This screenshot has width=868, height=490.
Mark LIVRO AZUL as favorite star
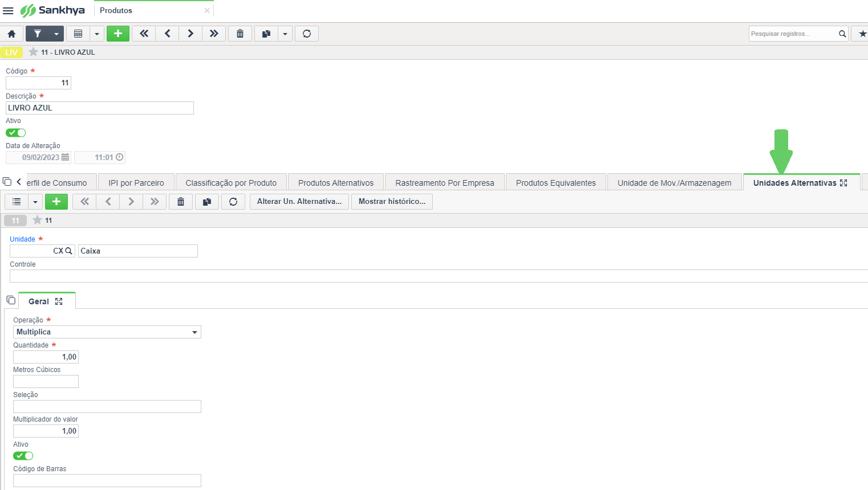[x=34, y=52]
